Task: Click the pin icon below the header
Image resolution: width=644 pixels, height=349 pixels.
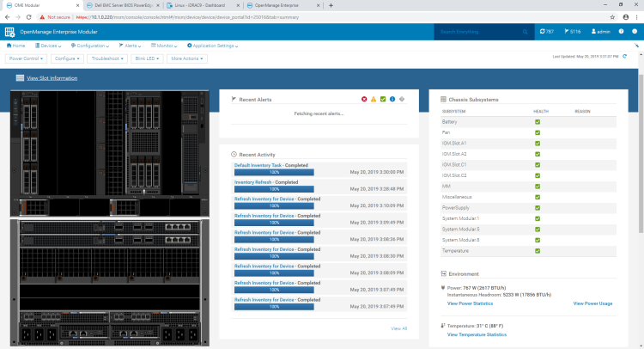Action: click(635, 46)
